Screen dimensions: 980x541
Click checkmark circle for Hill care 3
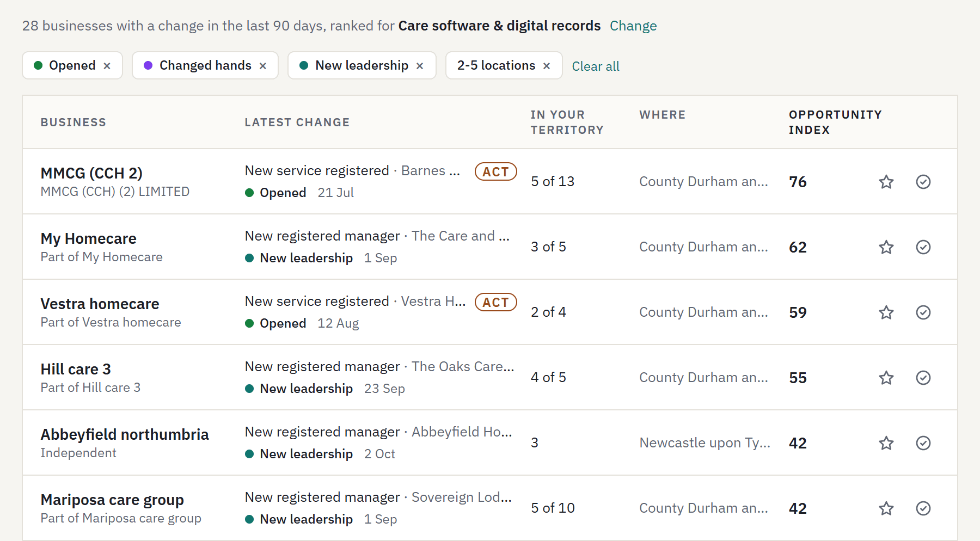pos(923,378)
